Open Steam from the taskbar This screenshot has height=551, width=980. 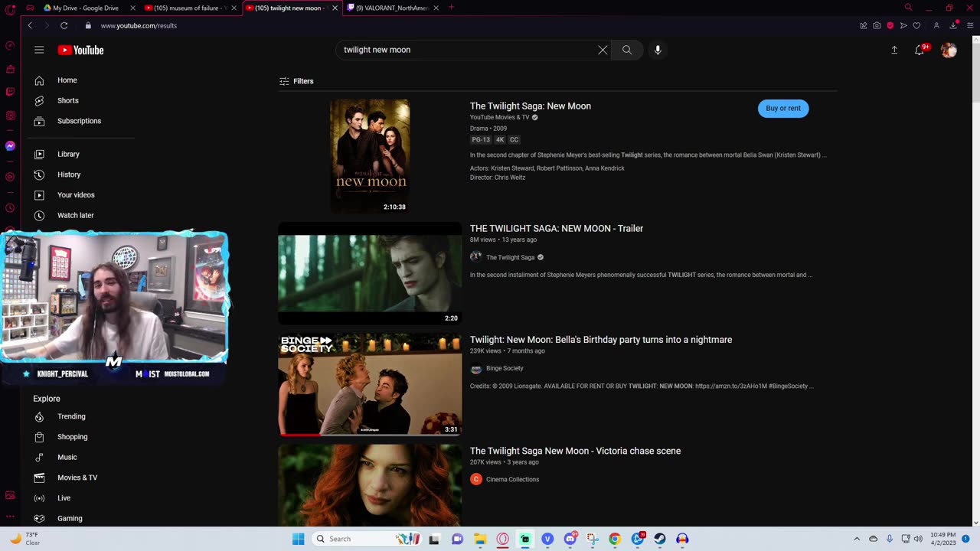[x=659, y=539]
